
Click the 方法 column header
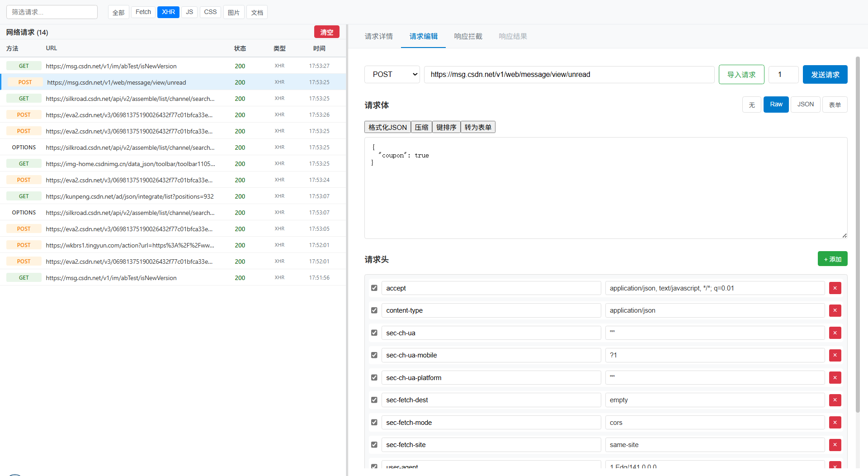coord(12,48)
